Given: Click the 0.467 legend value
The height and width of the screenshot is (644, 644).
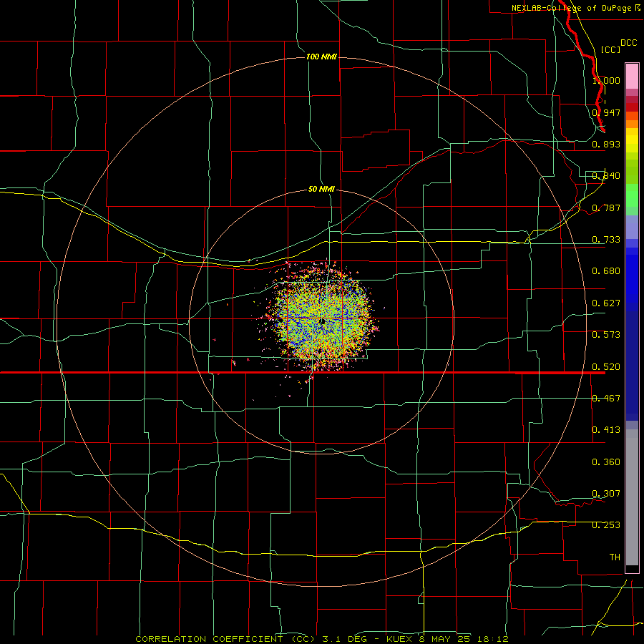Looking at the screenshot, I should (x=606, y=399).
